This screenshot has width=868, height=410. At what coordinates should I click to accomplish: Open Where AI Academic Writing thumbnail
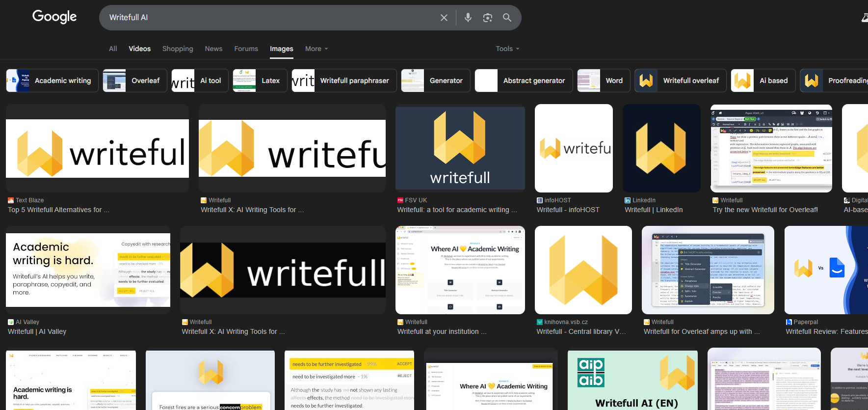point(460,270)
